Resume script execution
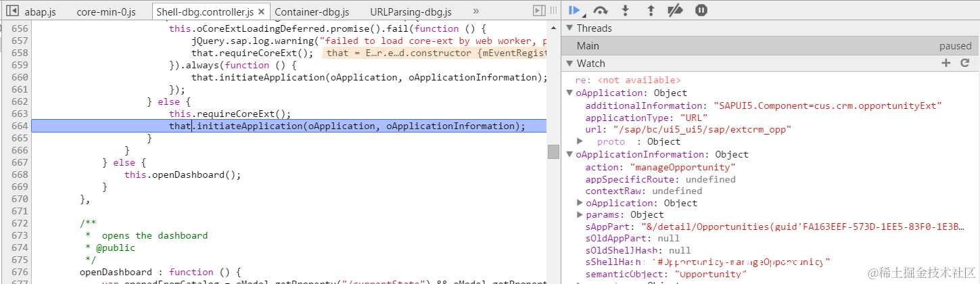 (x=575, y=10)
